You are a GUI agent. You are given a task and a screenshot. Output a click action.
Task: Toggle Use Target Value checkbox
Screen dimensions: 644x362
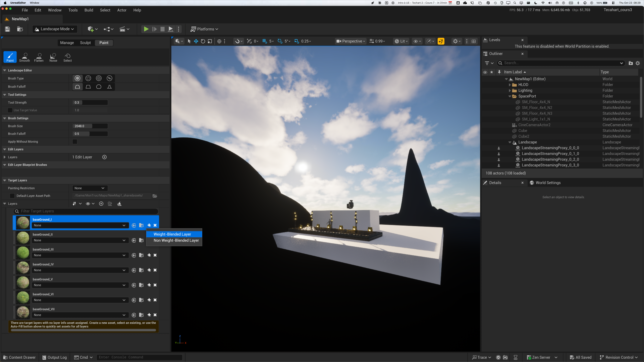[10, 110]
